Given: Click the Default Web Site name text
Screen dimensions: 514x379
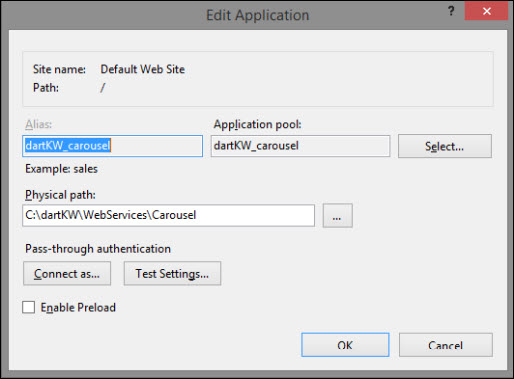Looking at the screenshot, I should pos(143,69).
